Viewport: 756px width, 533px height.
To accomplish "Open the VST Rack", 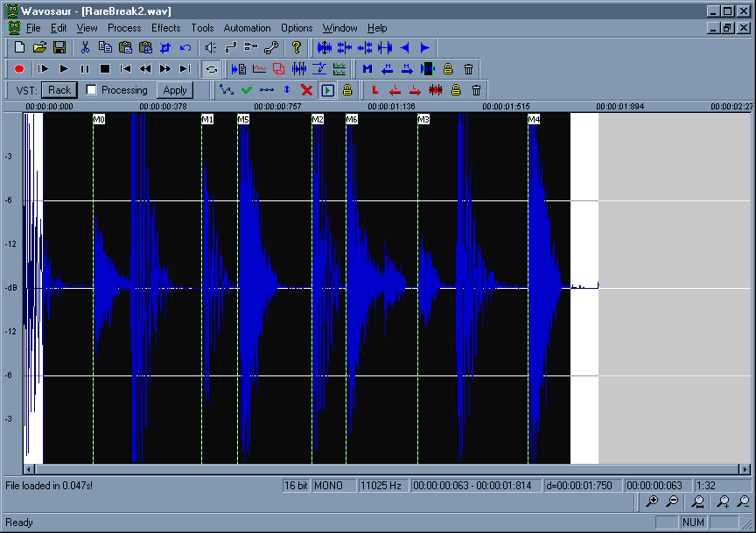I will (x=59, y=90).
